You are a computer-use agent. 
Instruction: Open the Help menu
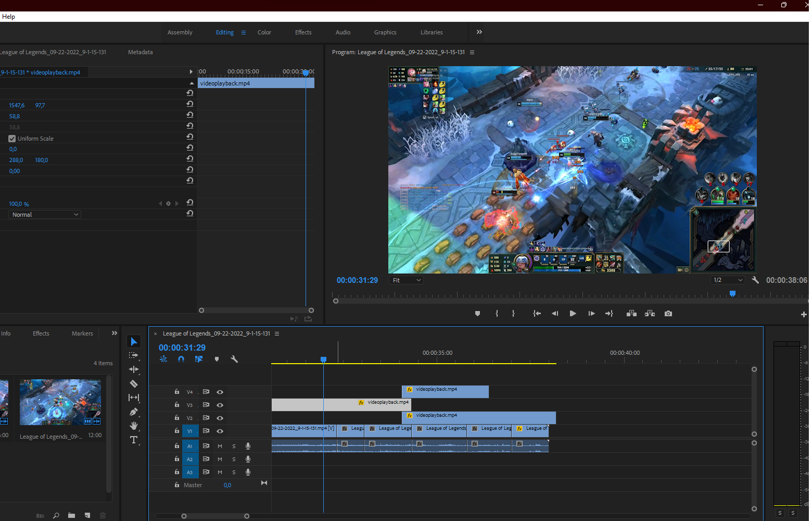8,17
